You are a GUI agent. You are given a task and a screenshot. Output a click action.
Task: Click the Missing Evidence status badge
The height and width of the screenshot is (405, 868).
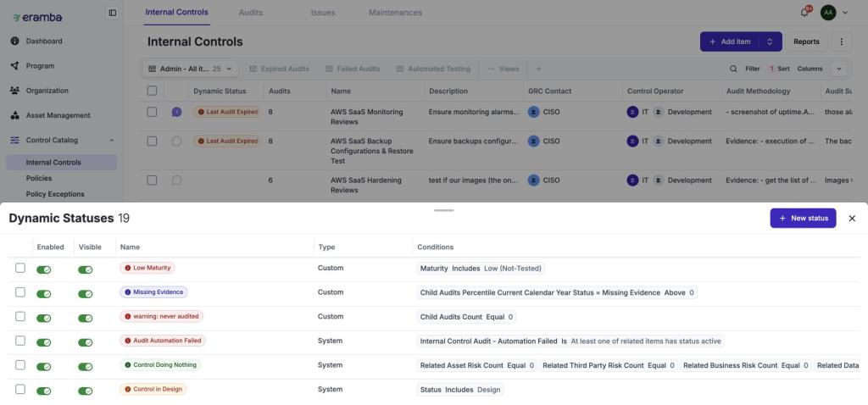point(154,292)
